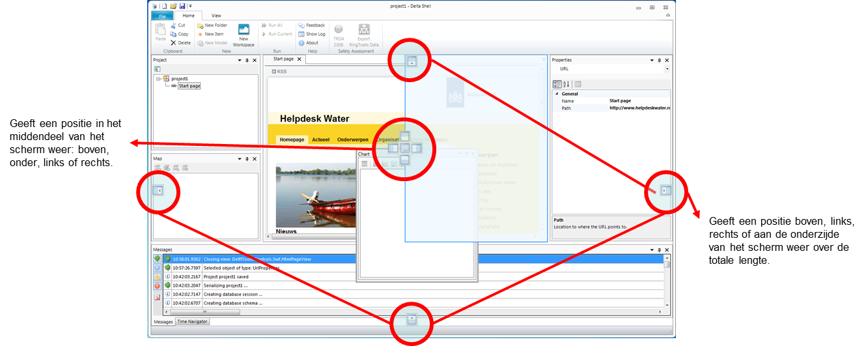Click the Cut scissors icon

[174, 25]
